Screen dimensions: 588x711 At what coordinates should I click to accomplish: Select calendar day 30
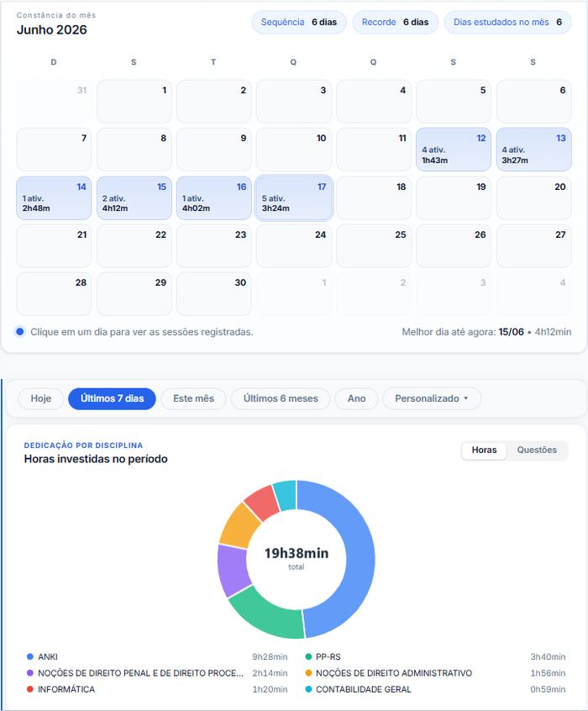pyautogui.click(x=214, y=294)
